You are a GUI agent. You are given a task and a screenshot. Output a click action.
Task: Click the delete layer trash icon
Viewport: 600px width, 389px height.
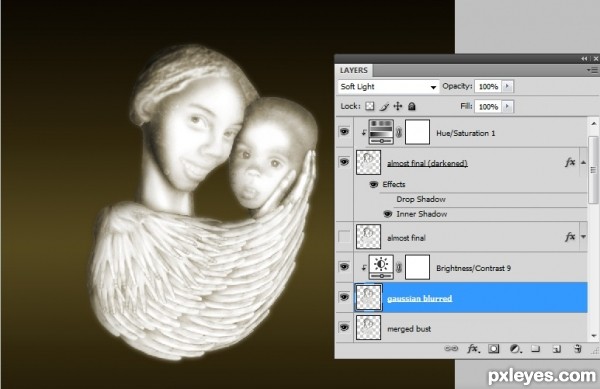click(x=578, y=348)
